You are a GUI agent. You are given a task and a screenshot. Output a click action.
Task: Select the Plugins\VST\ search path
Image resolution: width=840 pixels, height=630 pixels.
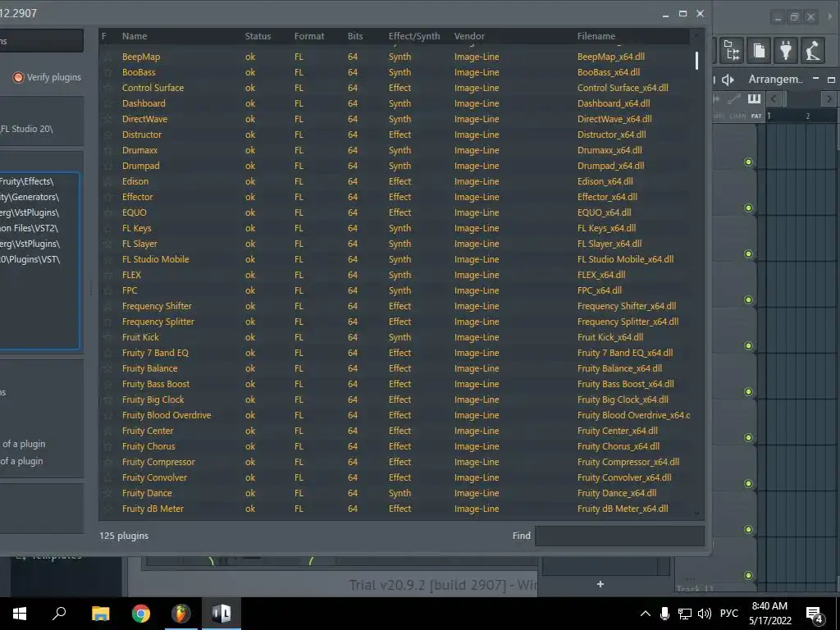pos(30,259)
